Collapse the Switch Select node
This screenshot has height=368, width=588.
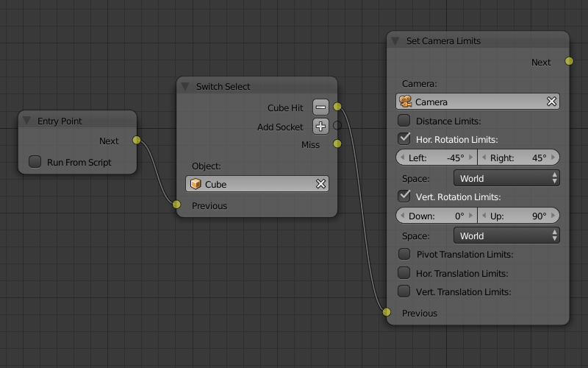click(x=185, y=87)
